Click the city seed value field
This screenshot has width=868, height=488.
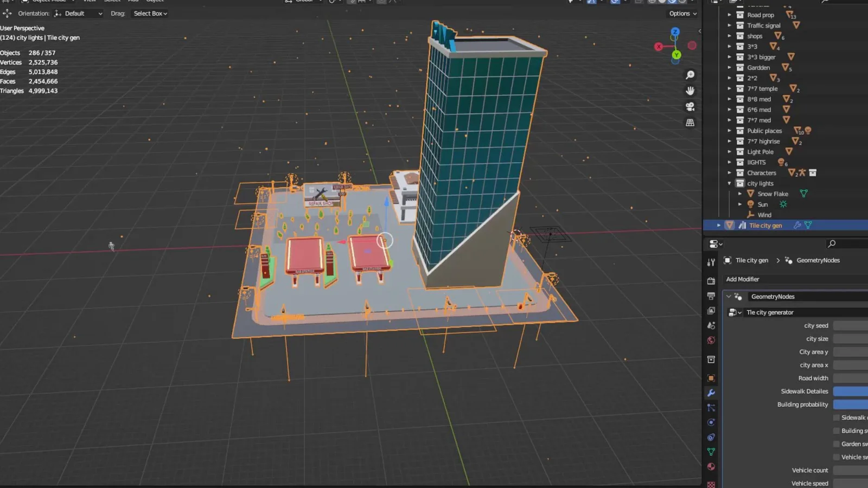[851, 326]
